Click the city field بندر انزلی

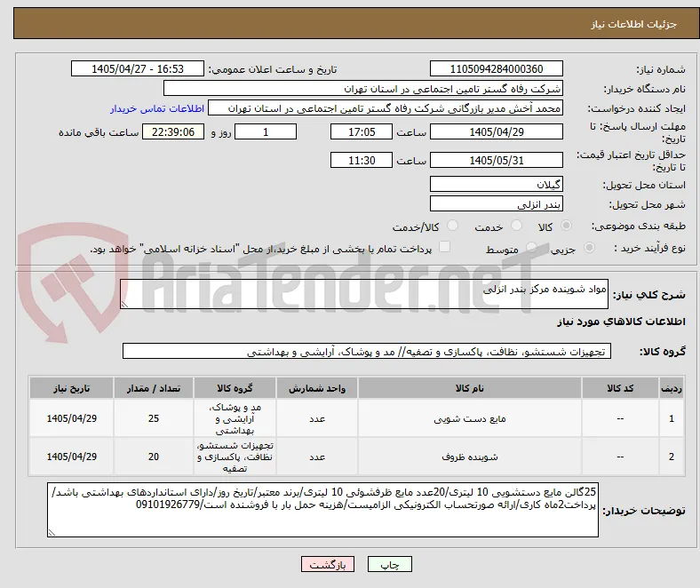click(x=497, y=203)
